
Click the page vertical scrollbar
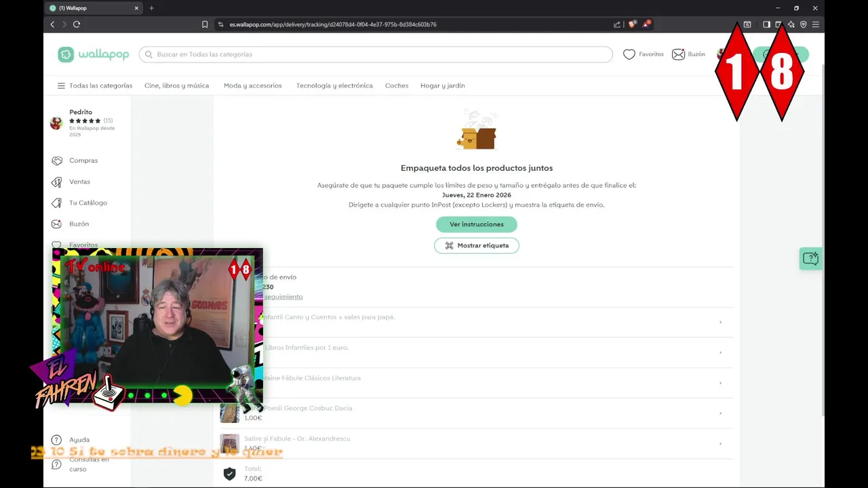click(x=823, y=241)
